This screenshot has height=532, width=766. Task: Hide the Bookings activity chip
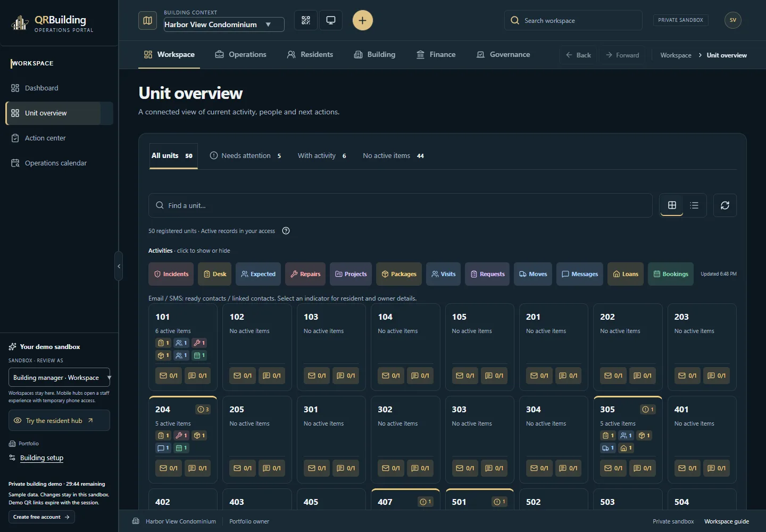click(x=671, y=274)
